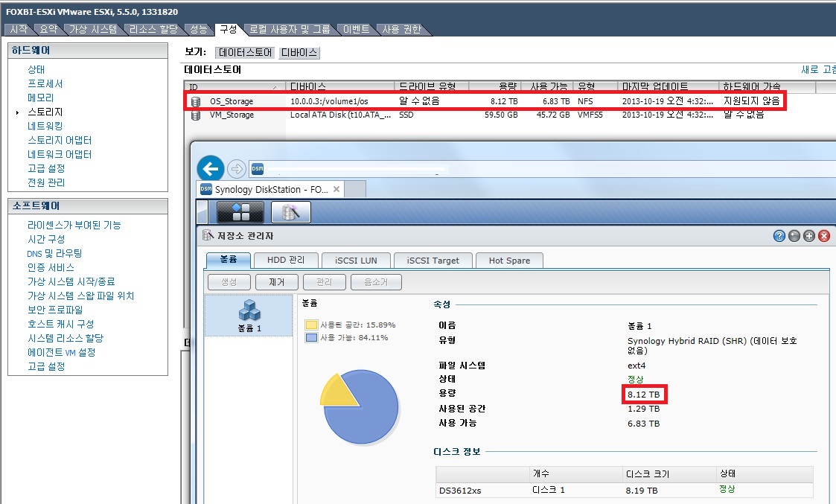Open the 성능 tab
The image size is (836, 504).
[198, 30]
